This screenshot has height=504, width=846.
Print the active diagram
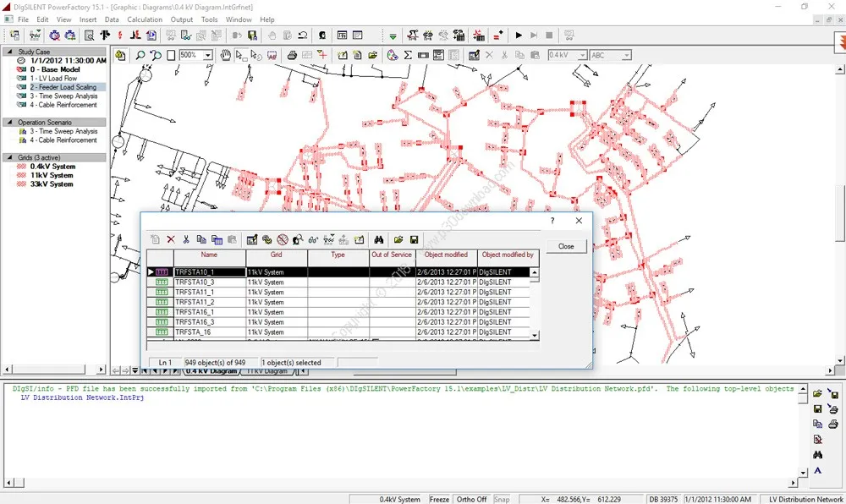click(x=292, y=55)
